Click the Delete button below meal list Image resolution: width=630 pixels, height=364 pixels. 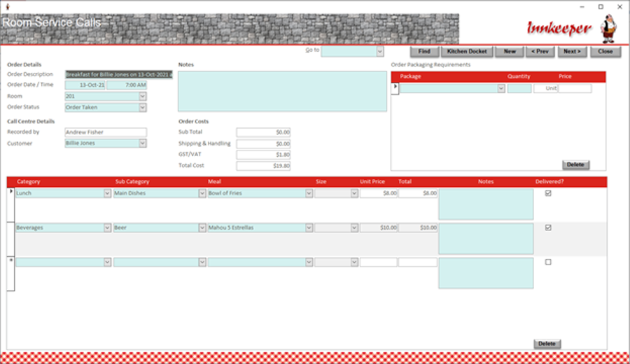[547, 344]
